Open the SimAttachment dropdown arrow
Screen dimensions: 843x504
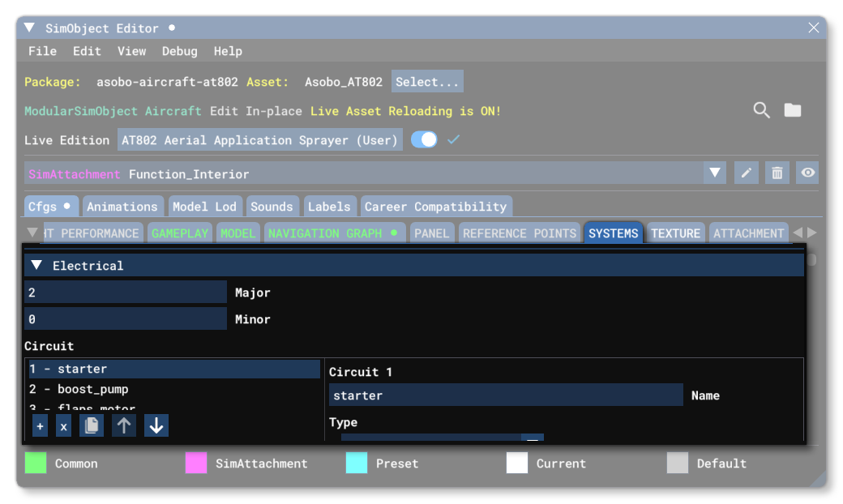(714, 173)
